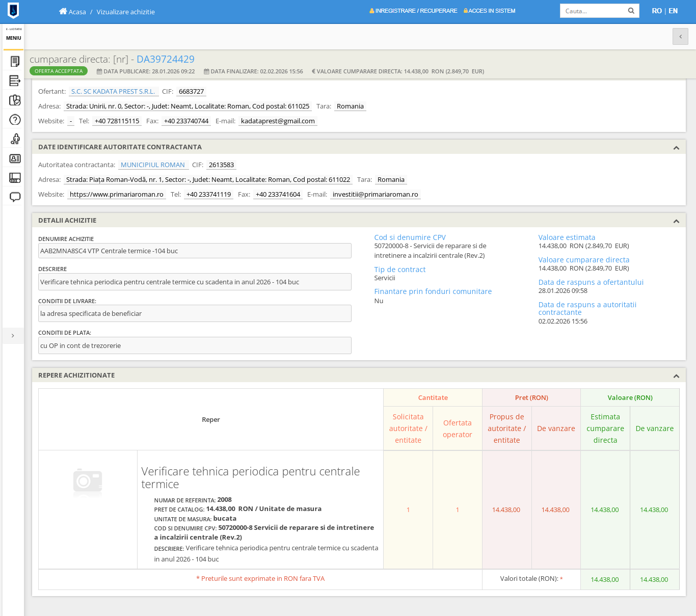Screen dimensions: 696x616
Task: Collapse the Date Identificare Autoritate Contractanta section
Action: (676, 148)
